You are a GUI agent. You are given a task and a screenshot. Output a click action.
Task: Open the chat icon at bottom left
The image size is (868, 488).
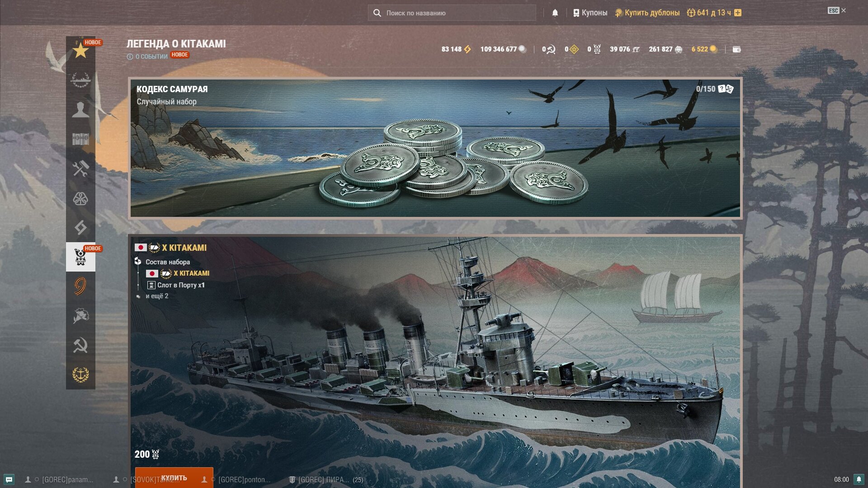point(9,479)
